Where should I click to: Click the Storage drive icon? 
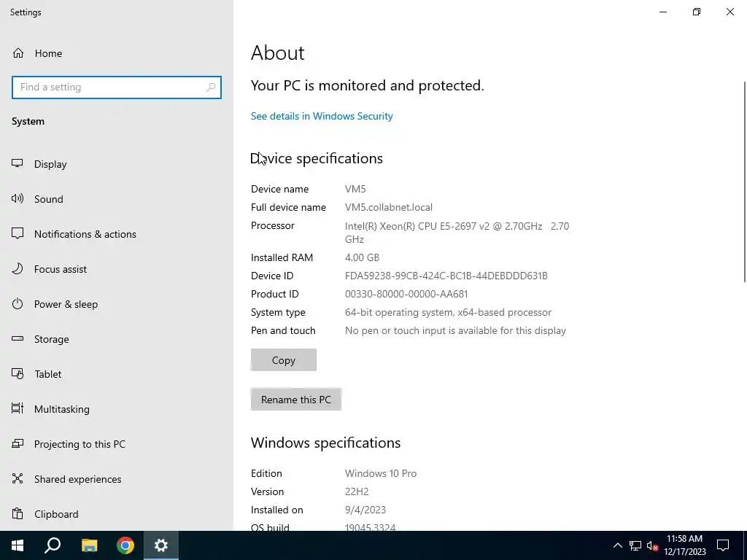click(18, 338)
